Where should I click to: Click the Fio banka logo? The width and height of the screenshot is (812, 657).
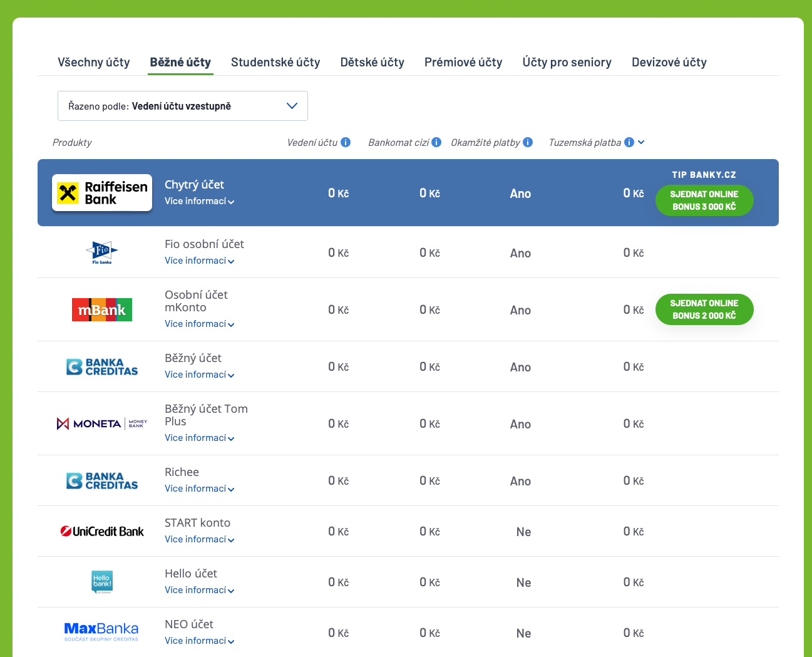pos(101,252)
